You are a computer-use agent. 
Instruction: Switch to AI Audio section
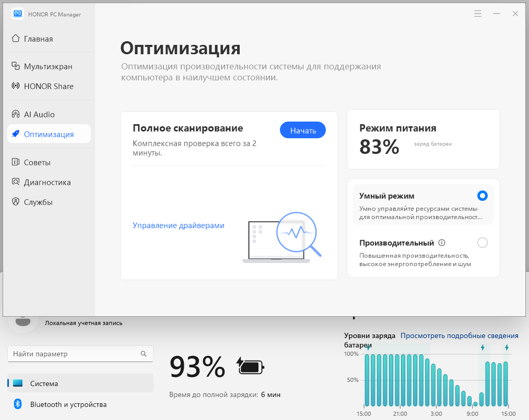tap(49, 114)
